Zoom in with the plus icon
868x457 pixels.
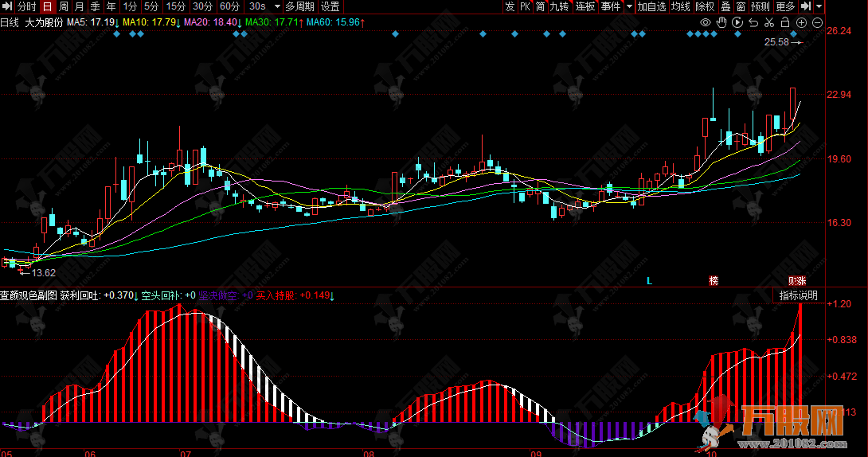click(801, 22)
